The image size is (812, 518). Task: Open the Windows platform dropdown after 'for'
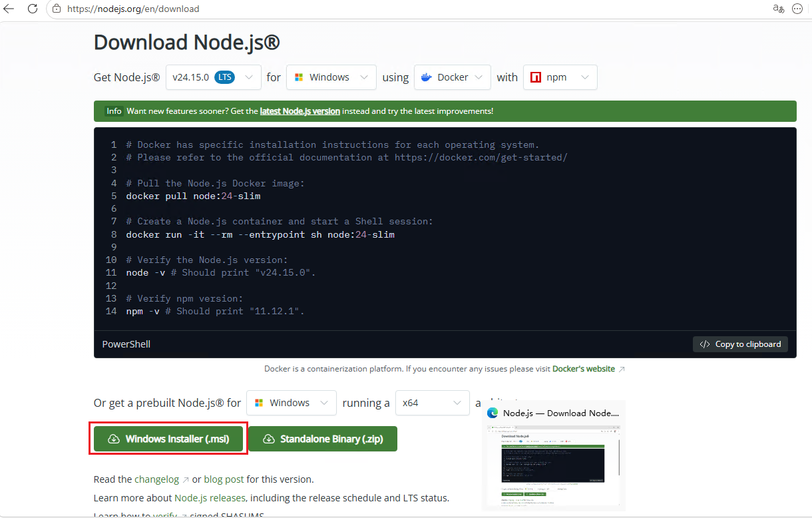[x=331, y=77]
